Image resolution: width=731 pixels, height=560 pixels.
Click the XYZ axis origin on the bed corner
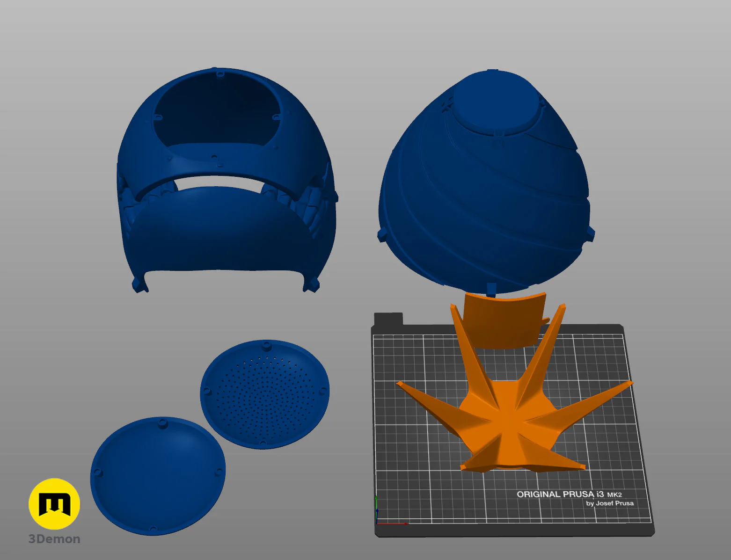click(x=377, y=523)
